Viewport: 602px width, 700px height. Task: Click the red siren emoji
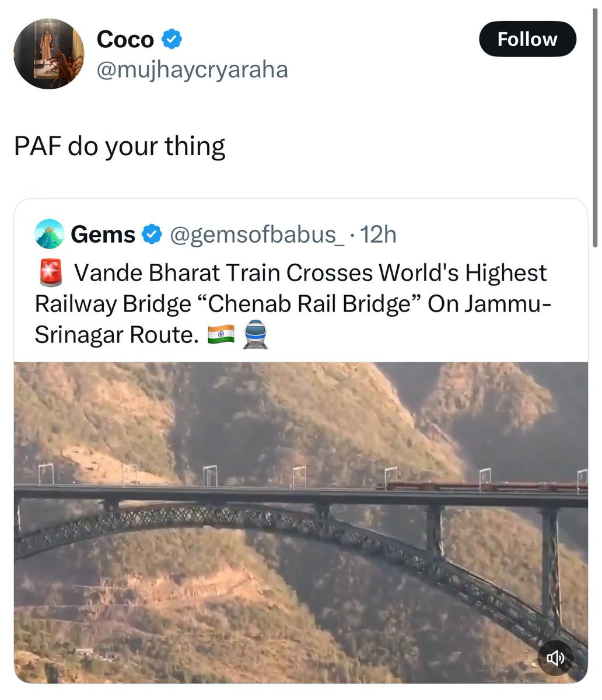tap(50, 273)
